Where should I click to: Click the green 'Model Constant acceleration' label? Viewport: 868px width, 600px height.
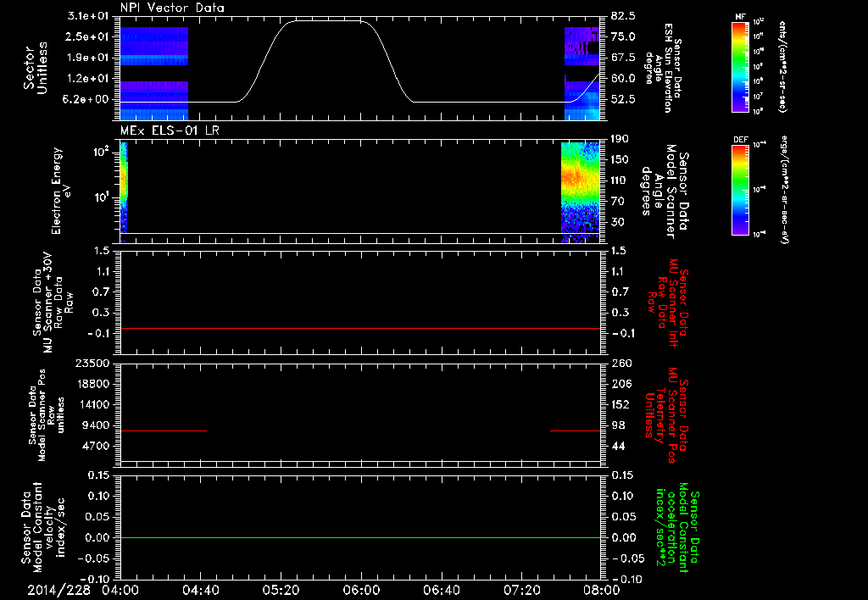tap(677, 526)
